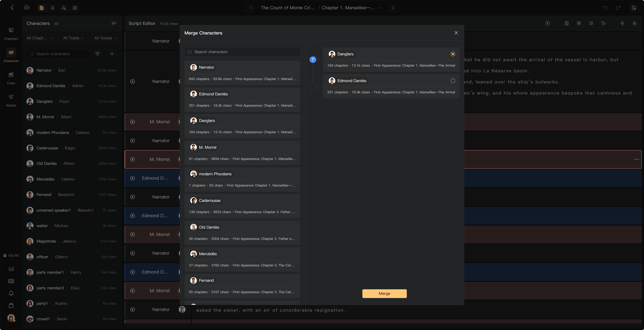Open the microphone recording icon
The image size is (644, 330).
(52, 8)
